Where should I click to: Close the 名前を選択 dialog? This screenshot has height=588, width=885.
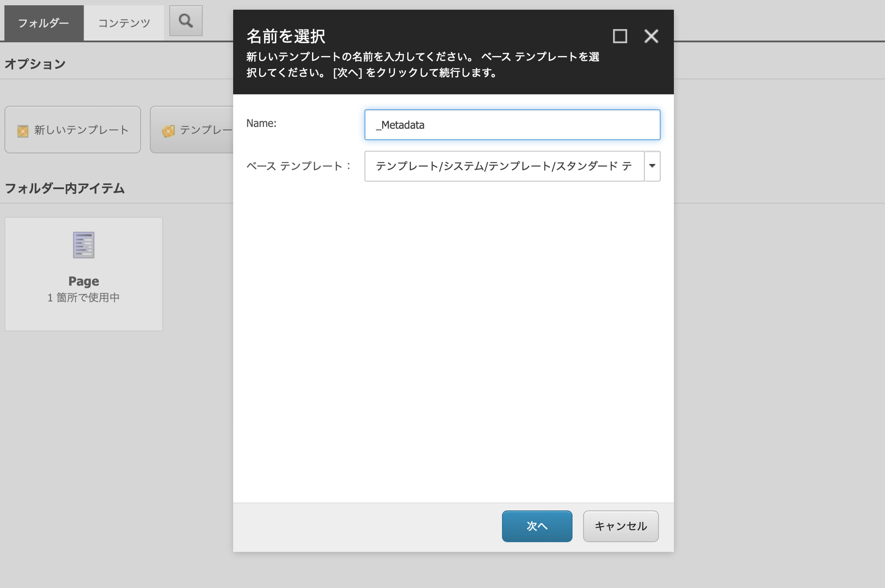coord(651,36)
